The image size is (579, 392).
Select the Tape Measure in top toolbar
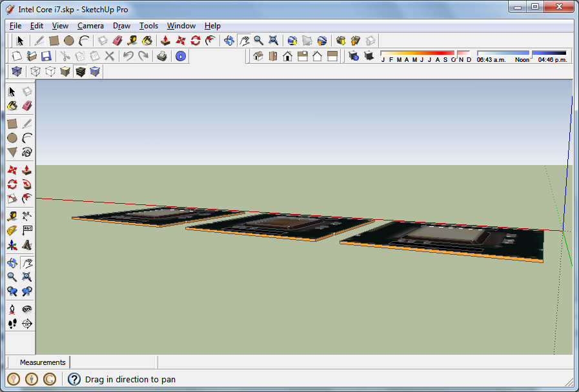[132, 41]
